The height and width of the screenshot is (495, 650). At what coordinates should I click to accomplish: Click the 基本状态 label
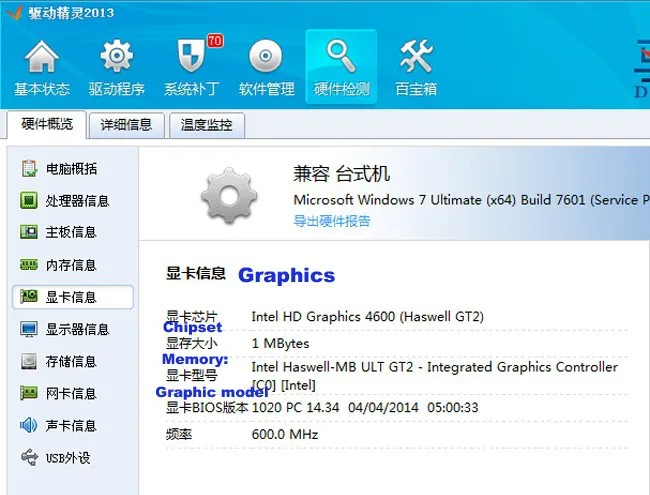click(x=41, y=88)
